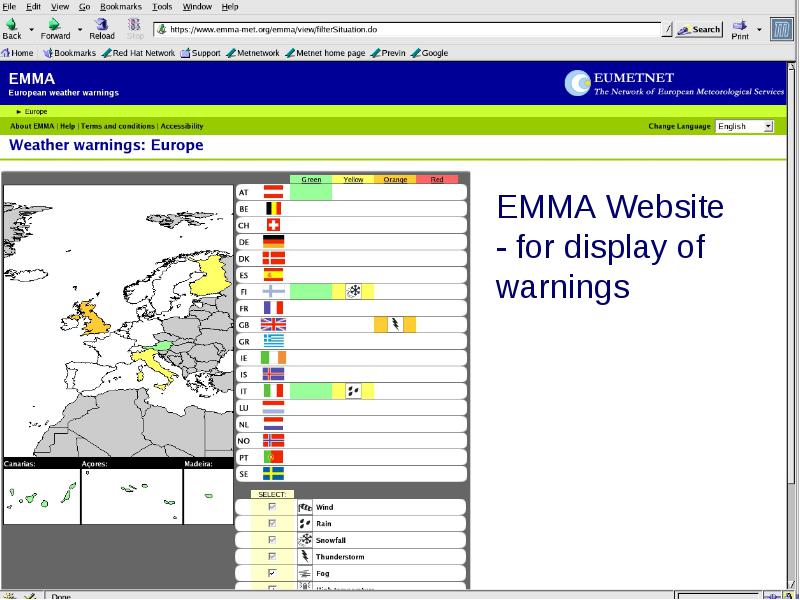
Task: Select the Belgium flag in the BE row
Action: pos(273,208)
